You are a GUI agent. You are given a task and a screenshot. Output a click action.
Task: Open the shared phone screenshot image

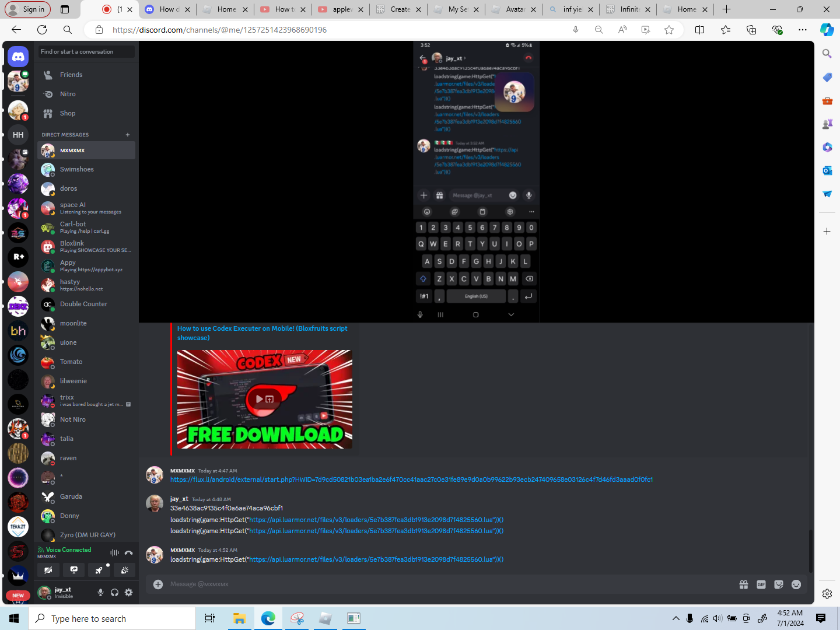point(477,181)
